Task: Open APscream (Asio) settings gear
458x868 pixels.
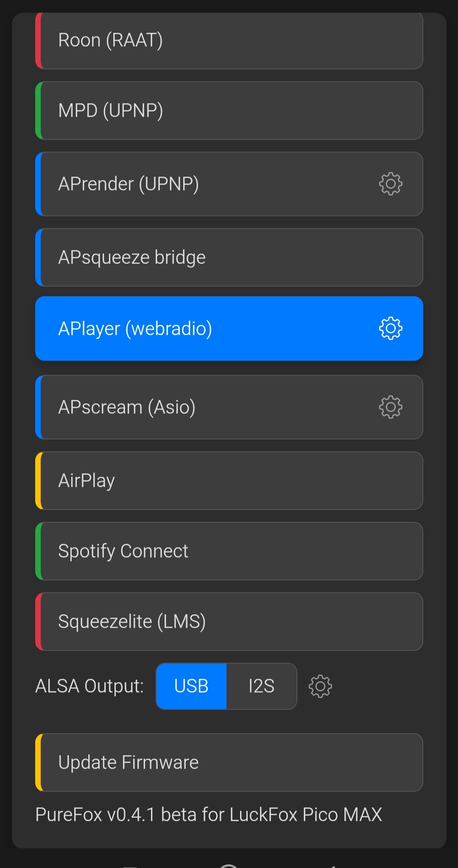Action: tap(390, 407)
